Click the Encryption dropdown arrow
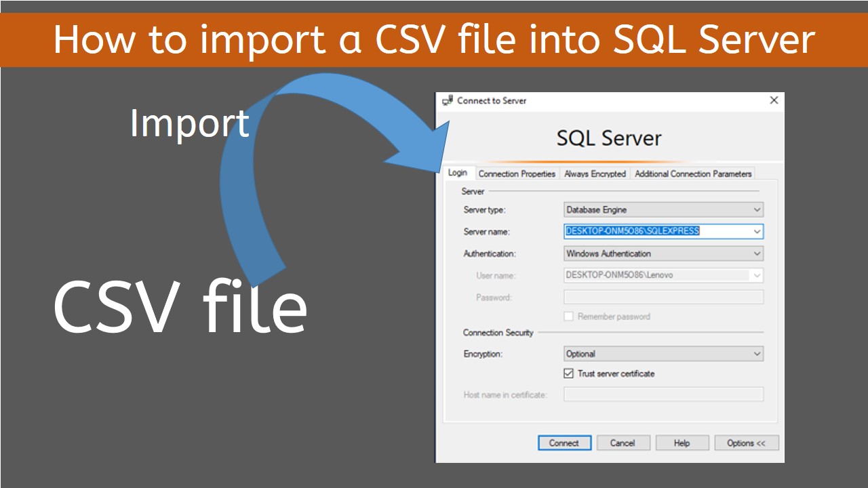This screenshot has width=868, height=488. 757,353
